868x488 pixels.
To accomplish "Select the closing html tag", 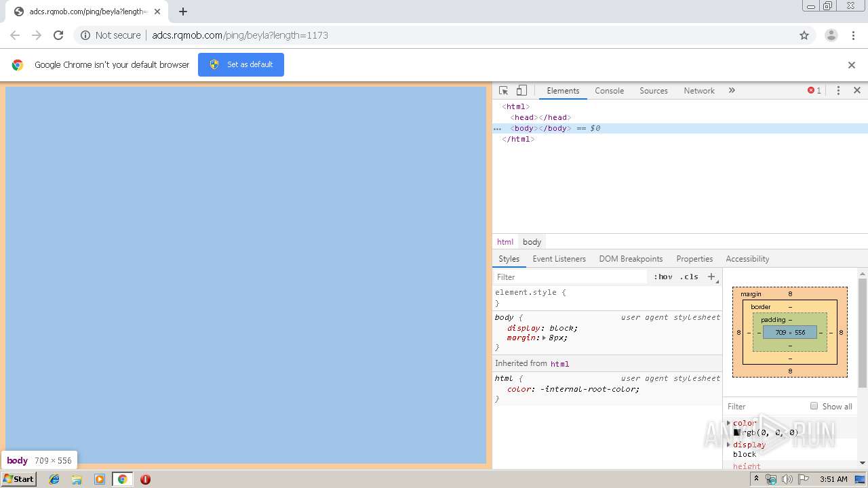I will 518,139.
